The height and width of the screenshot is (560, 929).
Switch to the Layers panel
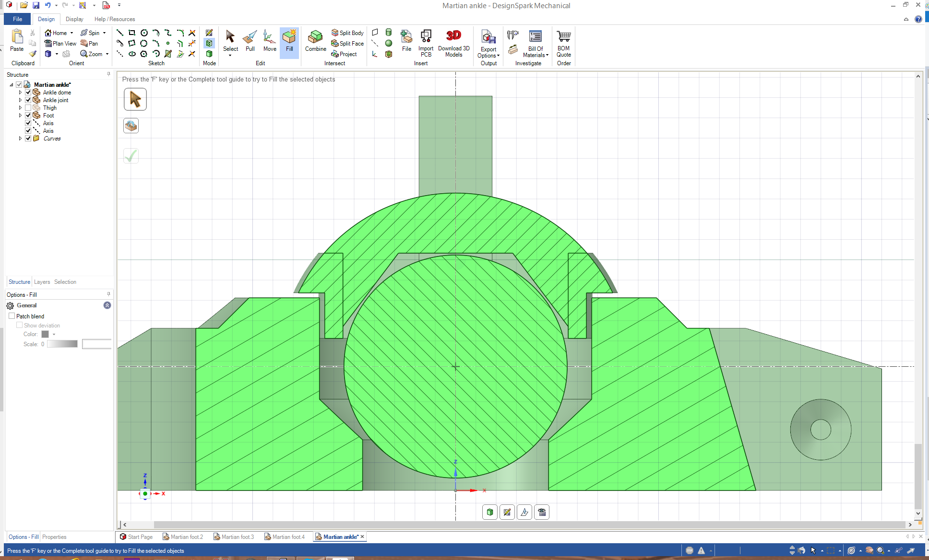pyautogui.click(x=42, y=282)
